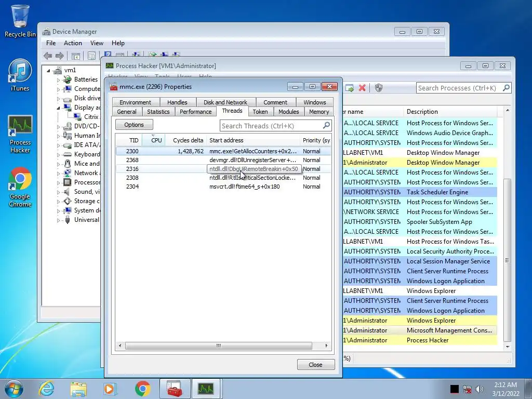The width and height of the screenshot is (532, 399).
Task: Click the process list vertical scrollbar thumb
Action: [507, 260]
